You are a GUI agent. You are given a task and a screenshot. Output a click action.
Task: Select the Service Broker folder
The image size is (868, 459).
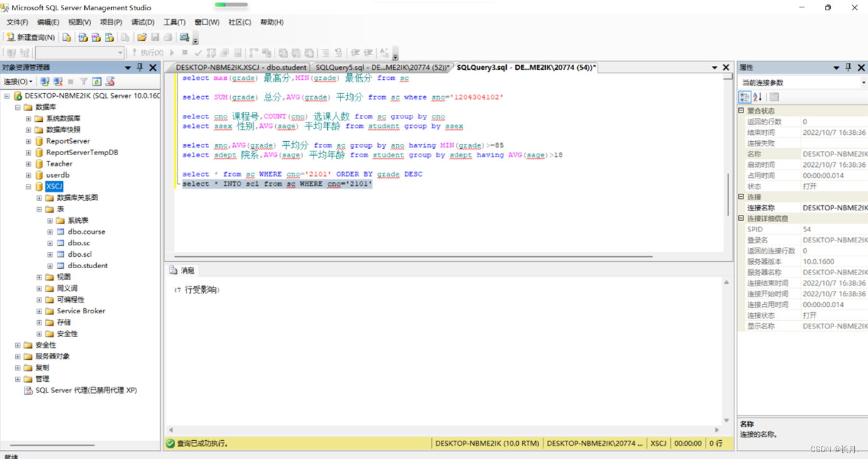click(x=80, y=311)
